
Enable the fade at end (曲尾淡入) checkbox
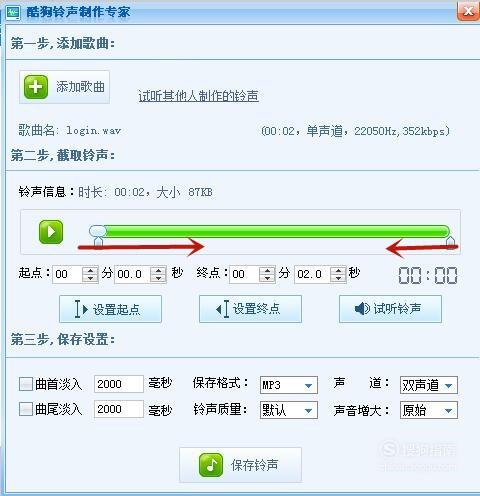click(26, 409)
